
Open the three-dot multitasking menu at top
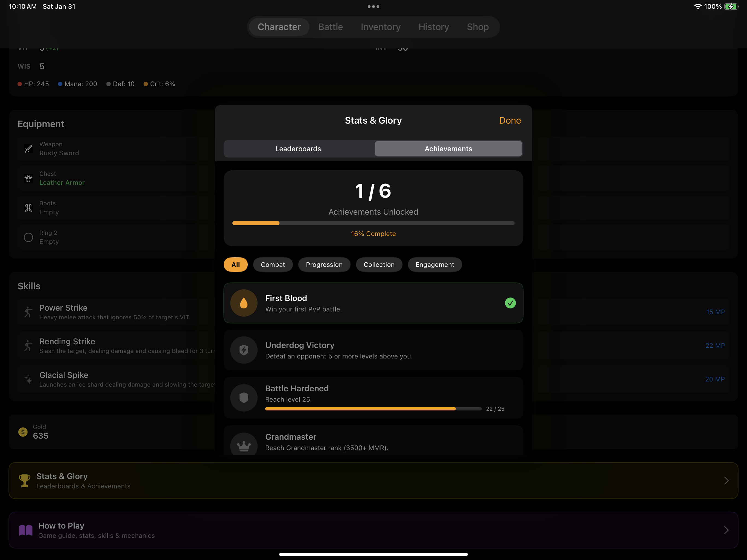(373, 6)
